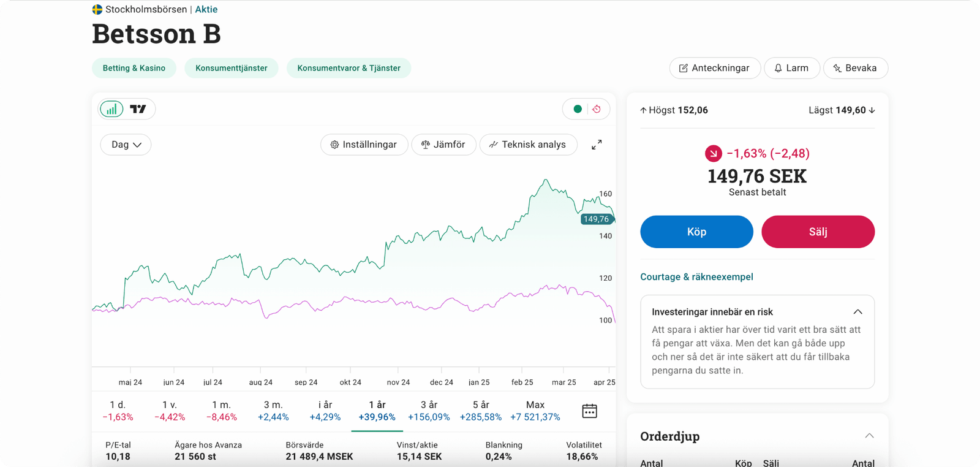This screenshot has height=467, width=980.
Task: Open the calendar date range picker
Action: [589, 411]
